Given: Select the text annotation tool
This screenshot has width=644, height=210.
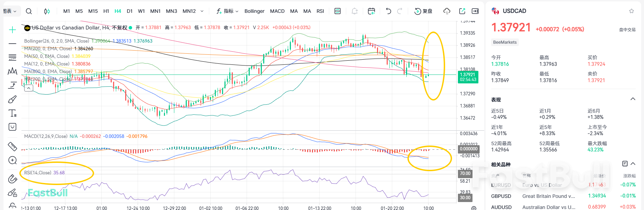Looking at the screenshot, I should pyautogui.click(x=12, y=113).
